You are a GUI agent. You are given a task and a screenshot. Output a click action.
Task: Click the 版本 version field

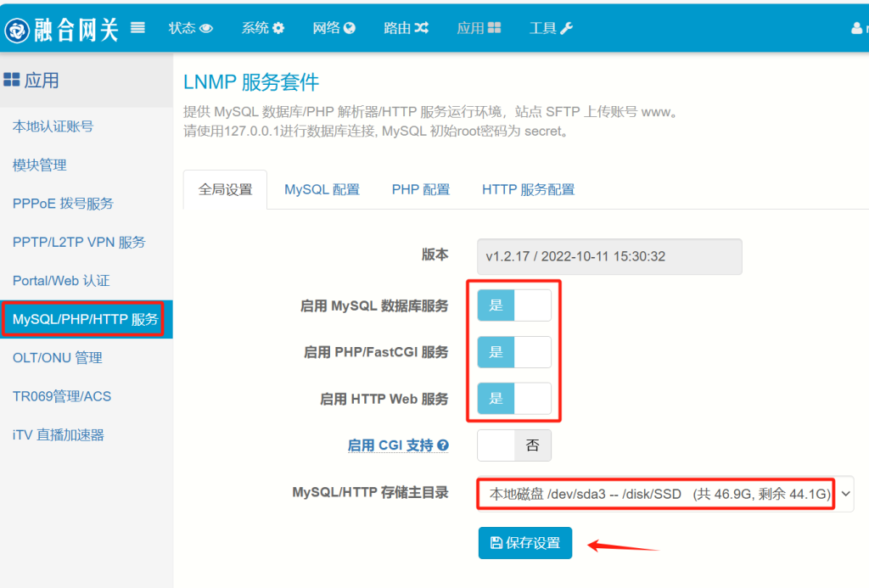609,256
